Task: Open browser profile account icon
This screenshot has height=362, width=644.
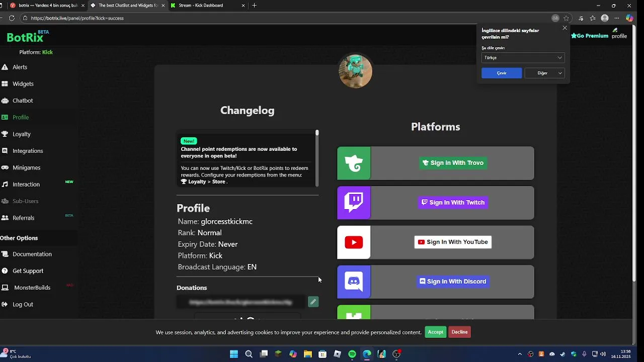Action: pyautogui.click(x=605, y=18)
